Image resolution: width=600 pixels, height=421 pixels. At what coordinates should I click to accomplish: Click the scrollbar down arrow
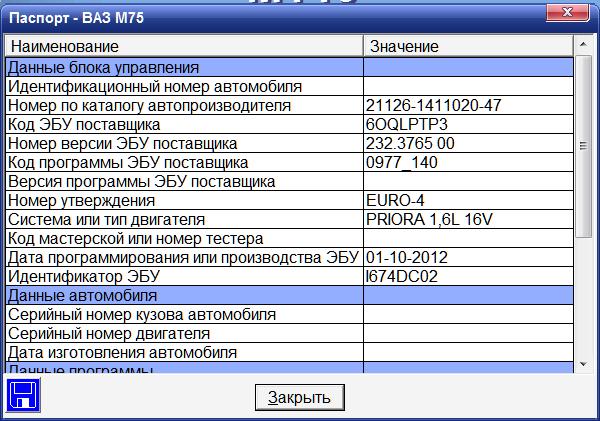tap(583, 364)
